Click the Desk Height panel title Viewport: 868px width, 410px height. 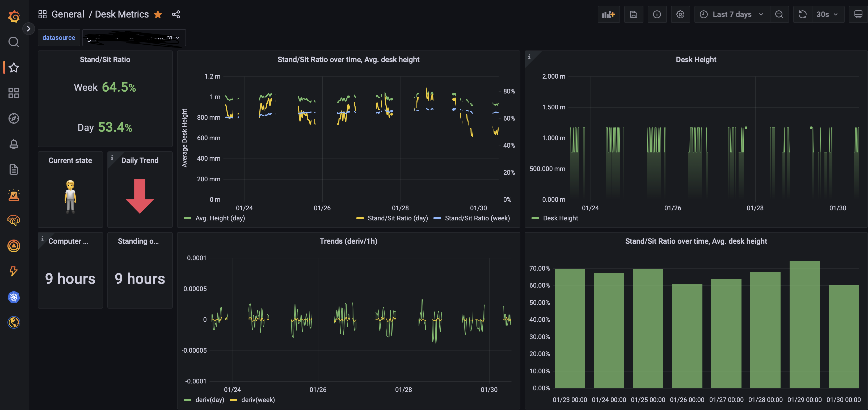click(696, 59)
